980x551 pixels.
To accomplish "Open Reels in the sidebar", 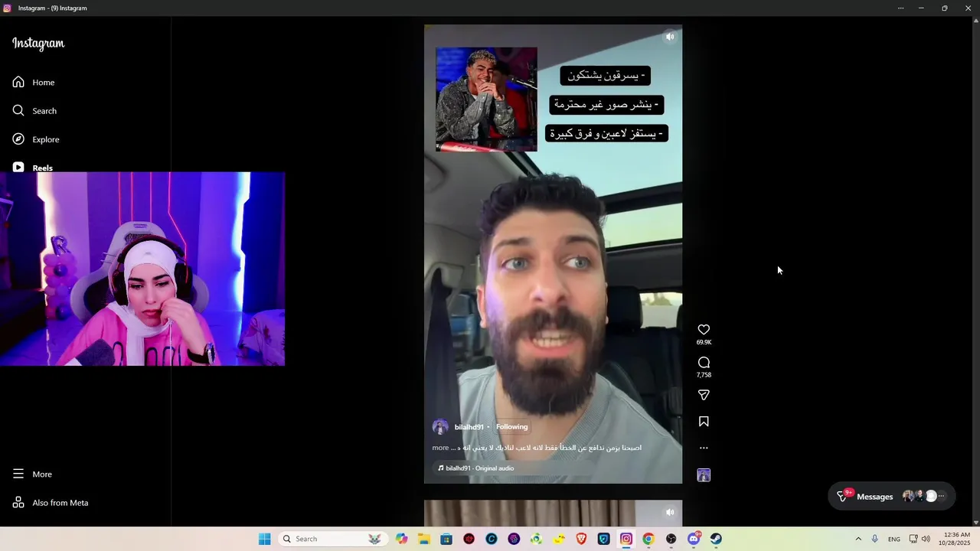I will 42,167.
